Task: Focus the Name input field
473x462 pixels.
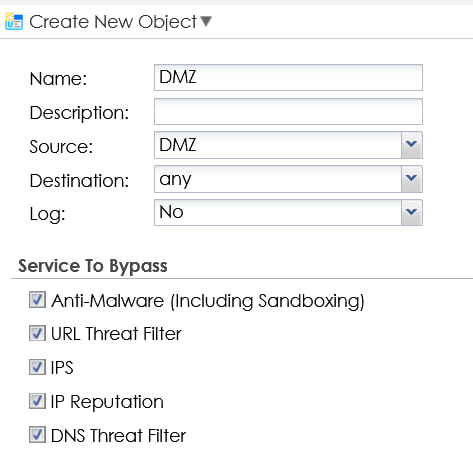Action: [288, 78]
